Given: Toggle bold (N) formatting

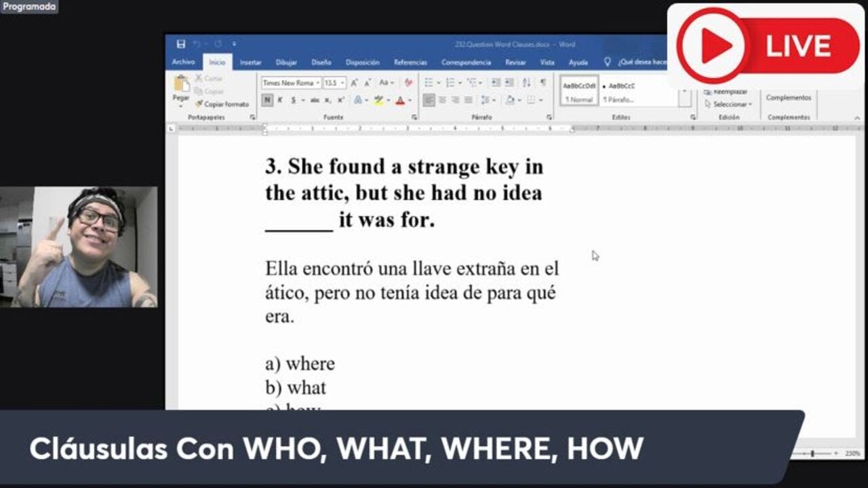Looking at the screenshot, I should click(267, 100).
